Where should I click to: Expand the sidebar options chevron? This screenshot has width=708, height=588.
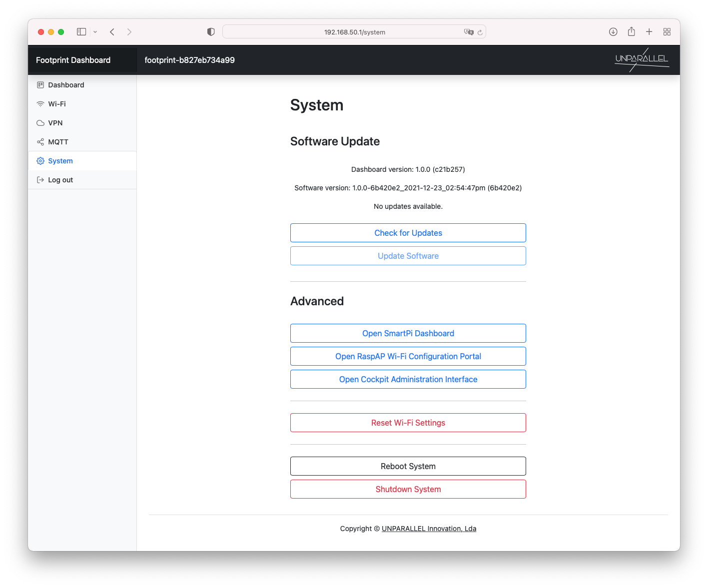tap(95, 32)
